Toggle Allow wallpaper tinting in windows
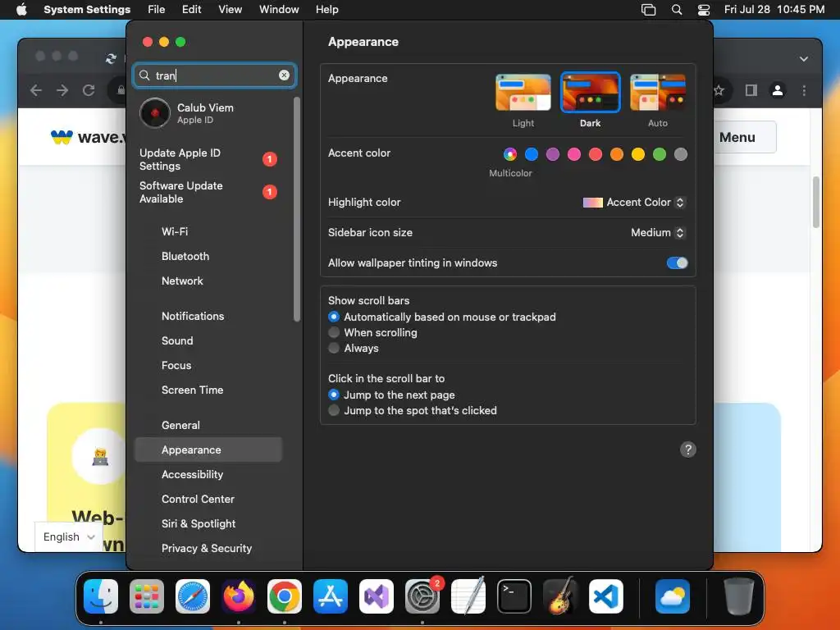Image resolution: width=840 pixels, height=630 pixels. coord(677,262)
